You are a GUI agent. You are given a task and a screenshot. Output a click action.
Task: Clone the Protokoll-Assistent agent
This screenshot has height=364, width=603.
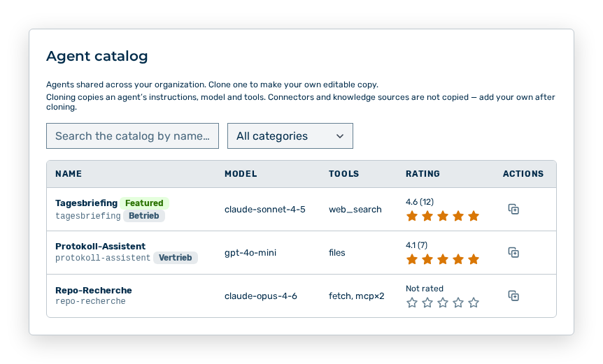pyautogui.click(x=513, y=253)
